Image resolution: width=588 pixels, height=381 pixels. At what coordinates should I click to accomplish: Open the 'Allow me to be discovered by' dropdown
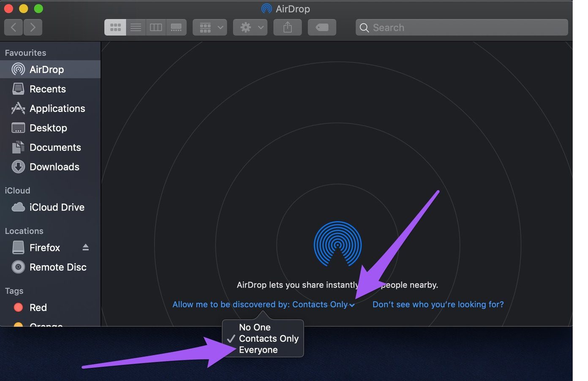(x=264, y=305)
